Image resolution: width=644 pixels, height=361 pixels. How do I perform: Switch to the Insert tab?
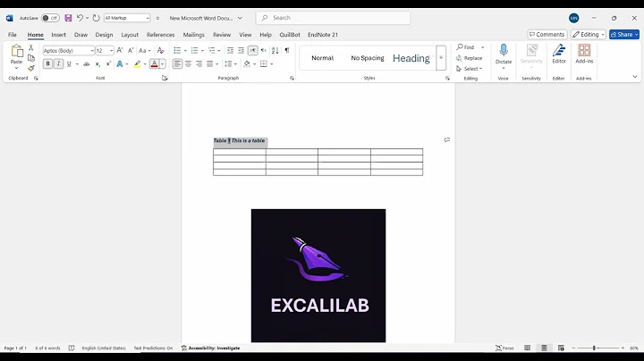[x=59, y=35]
